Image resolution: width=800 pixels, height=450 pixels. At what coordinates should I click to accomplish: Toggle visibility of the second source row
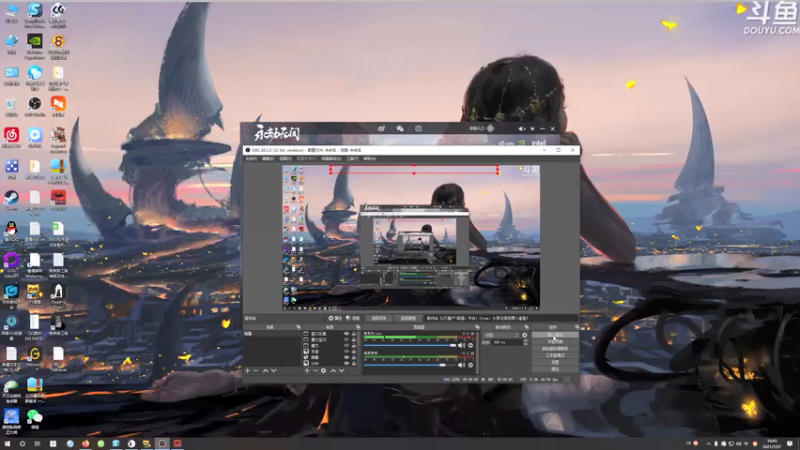pyautogui.click(x=346, y=339)
